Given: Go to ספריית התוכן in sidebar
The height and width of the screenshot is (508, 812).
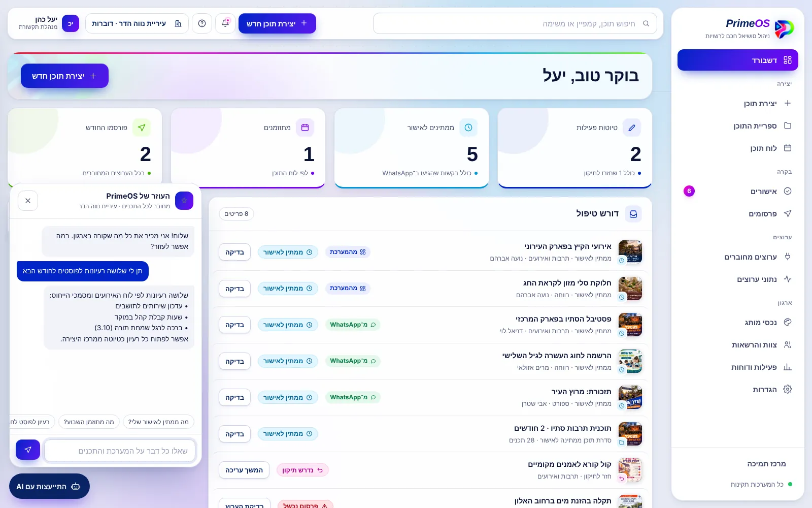Looking at the screenshot, I should click(x=738, y=125).
